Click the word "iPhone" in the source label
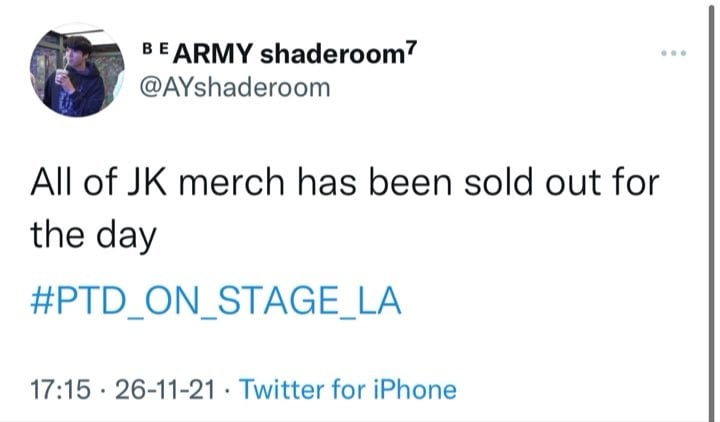Screen dimensions: 720x422 coord(415,389)
